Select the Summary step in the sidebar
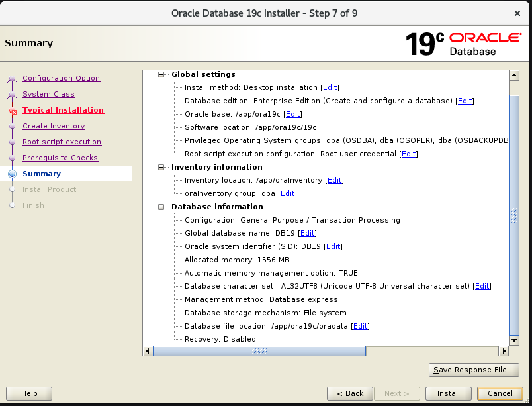The width and height of the screenshot is (532, 406). pyautogui.click(x=42, y=174)
